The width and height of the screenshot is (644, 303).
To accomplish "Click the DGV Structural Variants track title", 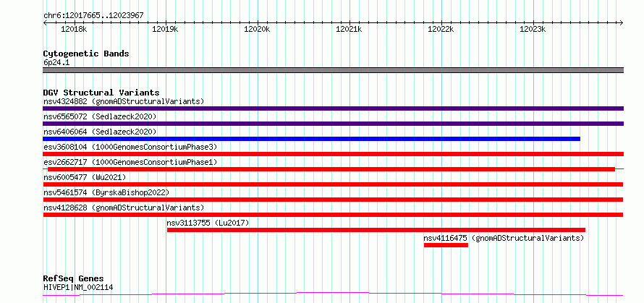I will [x=101, y=93].
